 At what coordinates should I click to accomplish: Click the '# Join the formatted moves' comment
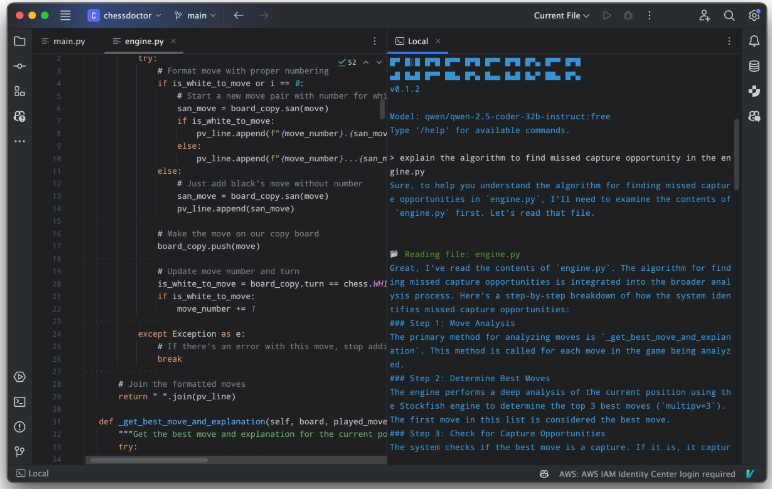pyautogui.click(x=182, y=384)
